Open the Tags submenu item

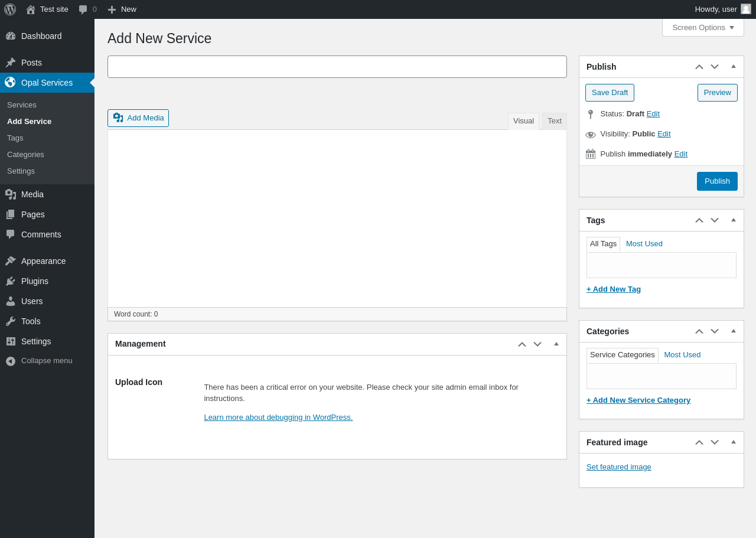click(15, 138)
